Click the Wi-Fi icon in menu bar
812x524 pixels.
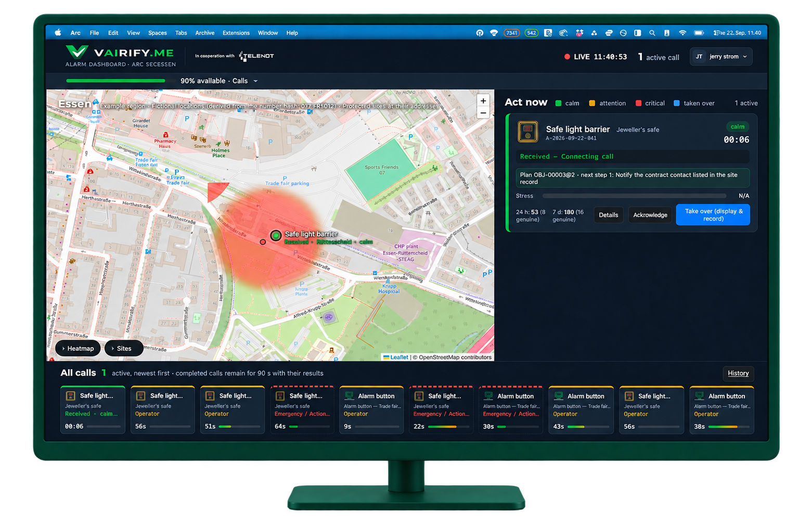tap(682, 33)
